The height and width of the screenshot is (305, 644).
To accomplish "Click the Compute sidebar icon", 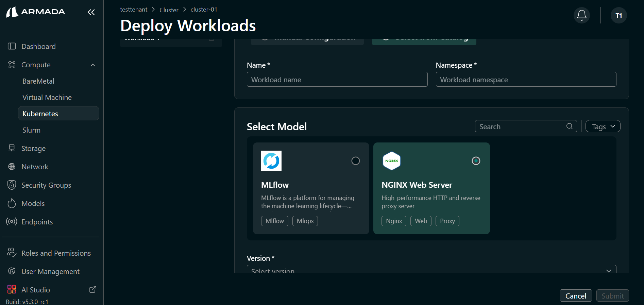I will coord(12,65).
